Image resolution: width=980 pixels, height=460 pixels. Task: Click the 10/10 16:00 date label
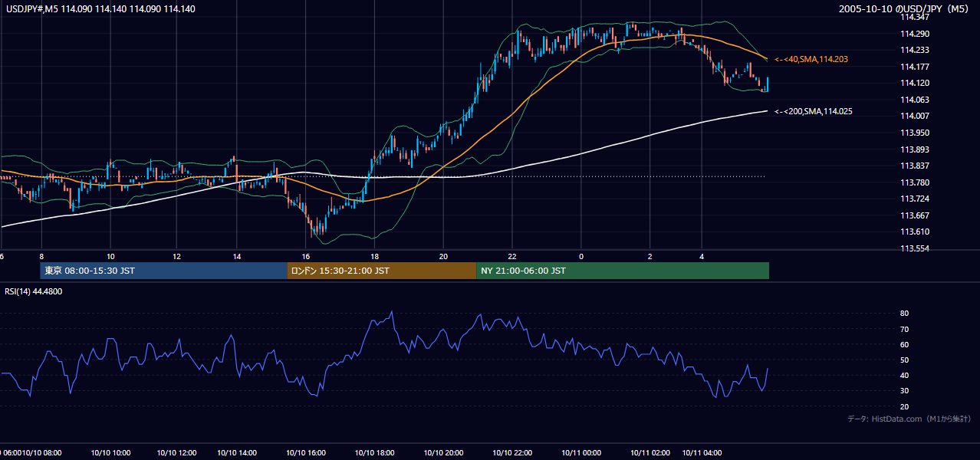(x=307, y=453)
